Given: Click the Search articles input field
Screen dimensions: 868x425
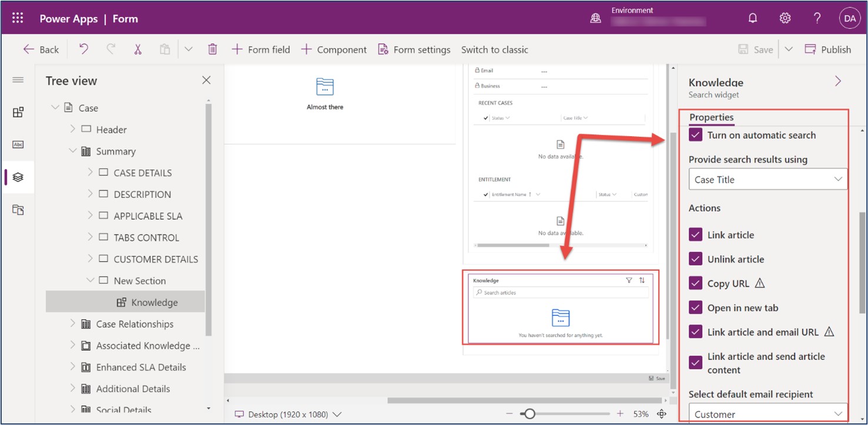Looking at the screenshot, I should point(561,292).
